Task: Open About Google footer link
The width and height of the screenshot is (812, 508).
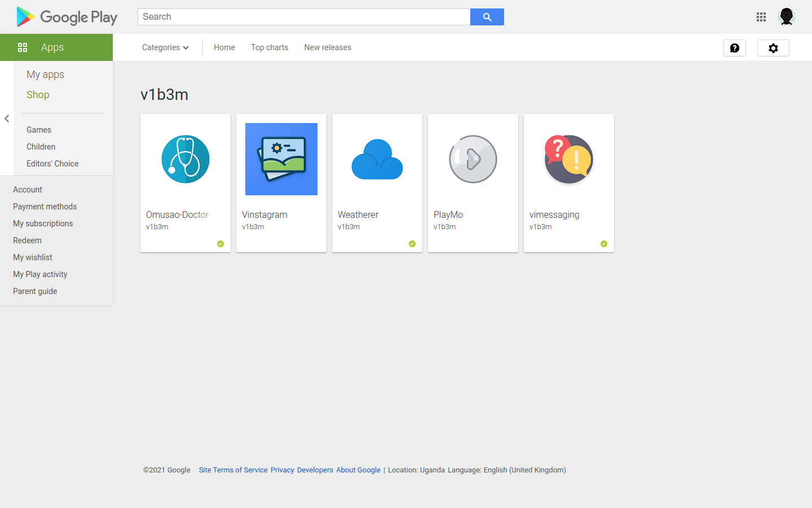Action: pyautogui.click(x=359, y=470)
